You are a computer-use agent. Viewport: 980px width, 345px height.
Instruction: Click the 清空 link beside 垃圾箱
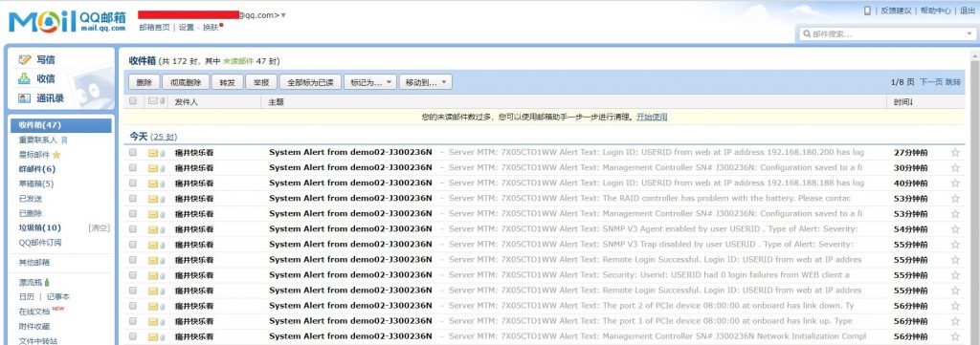coord(100,228)
